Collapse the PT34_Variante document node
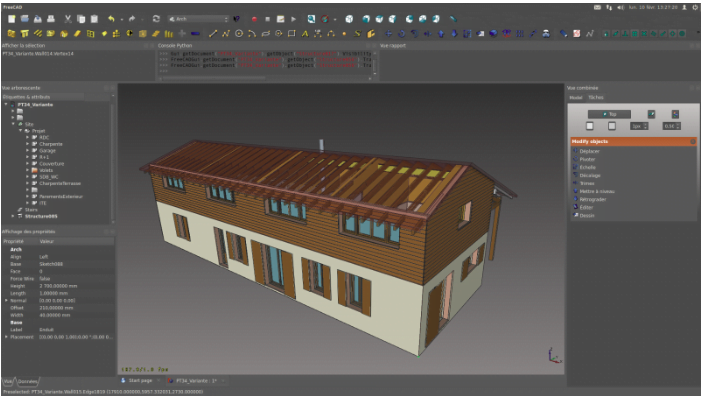The image size is (701, 396). coord(6,105)
